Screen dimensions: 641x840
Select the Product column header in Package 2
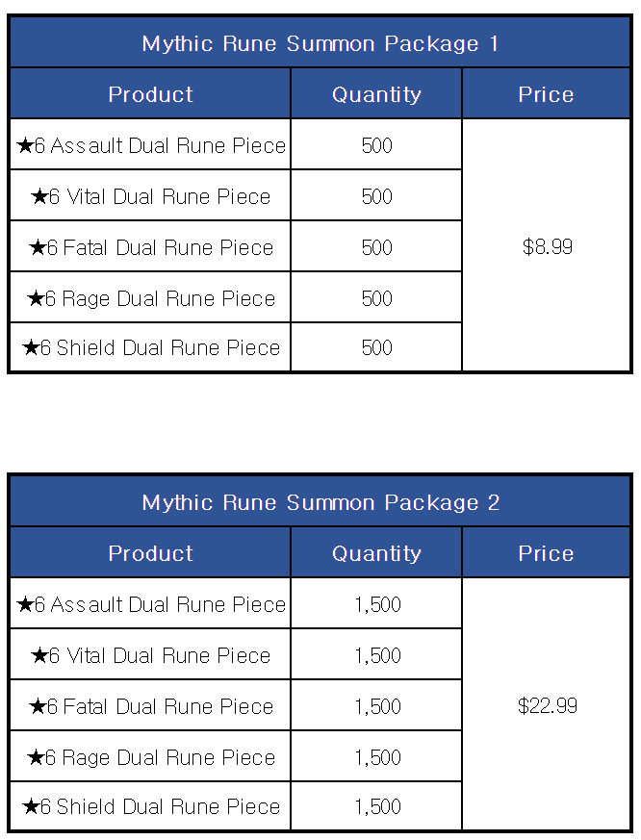point(150,553)
